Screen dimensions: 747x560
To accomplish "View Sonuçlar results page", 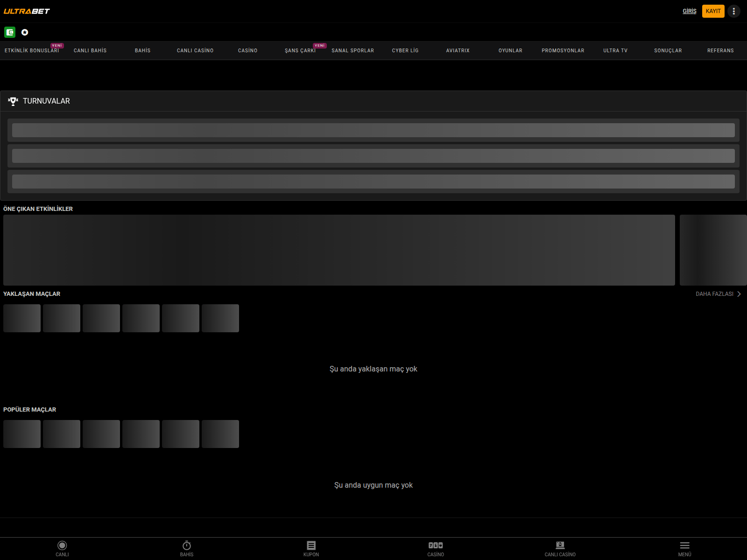I will coord(668,50).
